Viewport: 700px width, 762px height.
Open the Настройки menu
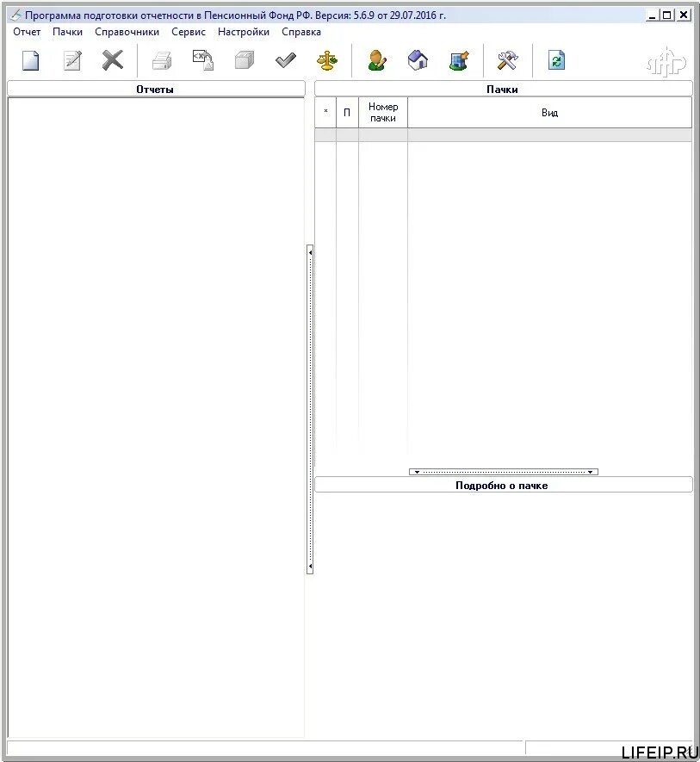pyautogui.click(x=244, y=32)
